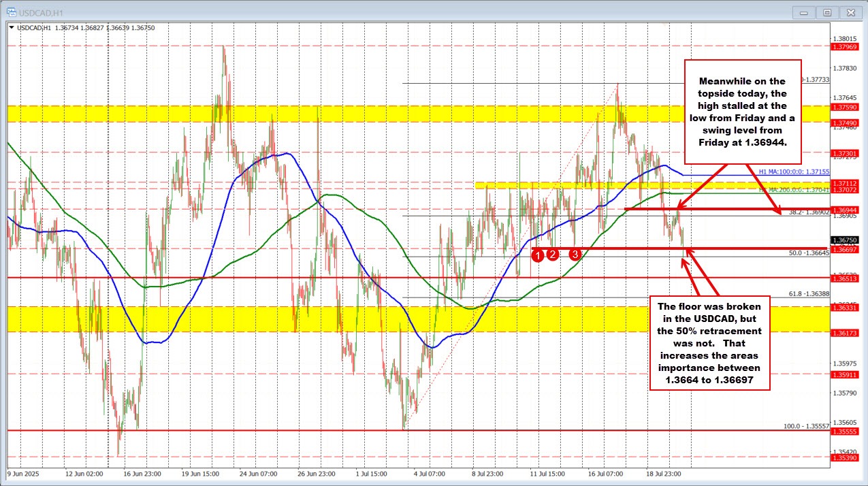Click the red price label 1.35555
868x486 pixels.
pos(844,431)
